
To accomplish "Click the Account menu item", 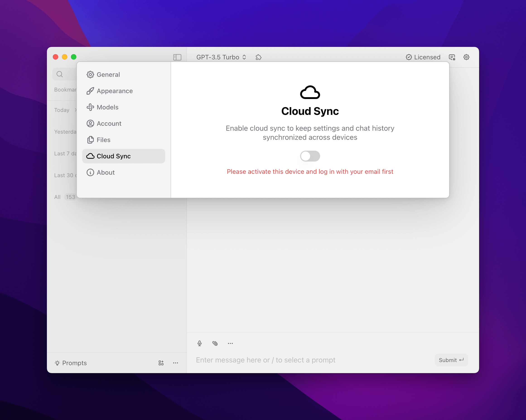I will point(108,123).
